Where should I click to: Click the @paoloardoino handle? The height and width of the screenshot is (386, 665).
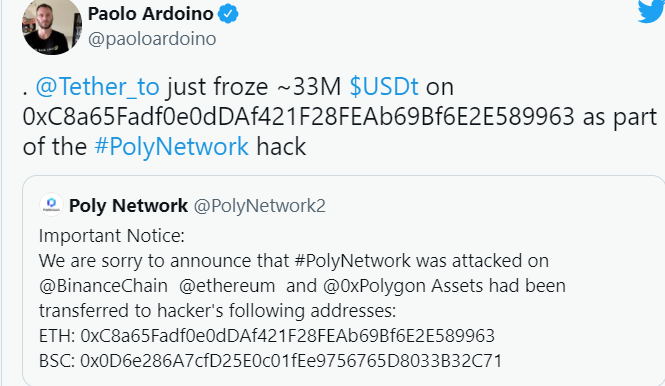pyautogui.click(x=152, y=39)
